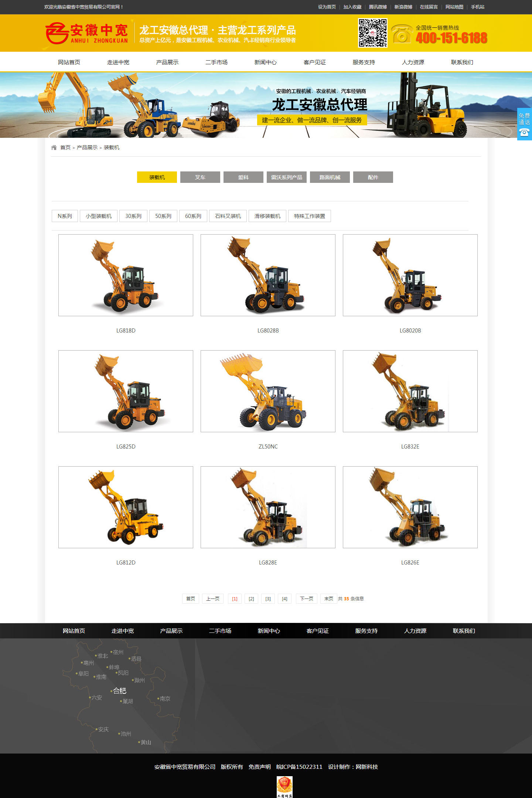Go to page [3]
Screen dimensions: 532x798
pos(268,598)
